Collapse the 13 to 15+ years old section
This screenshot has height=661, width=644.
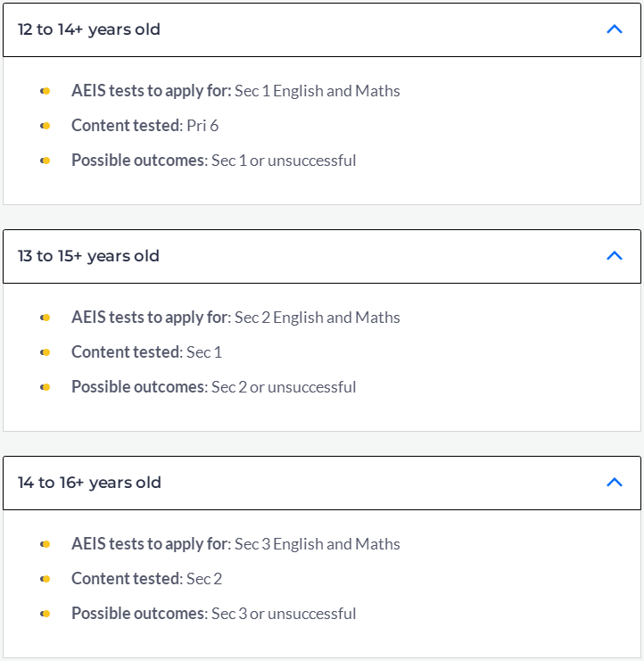(x=322, y=256)
